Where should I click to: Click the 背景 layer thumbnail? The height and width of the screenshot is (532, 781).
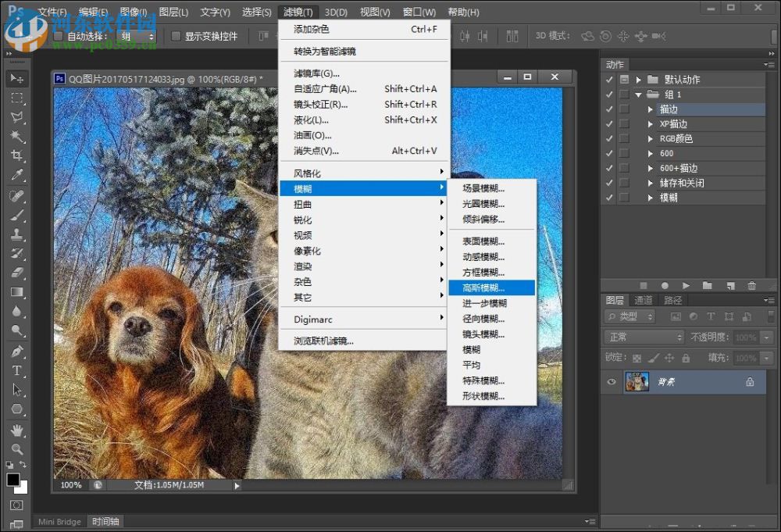pos(637,382)
